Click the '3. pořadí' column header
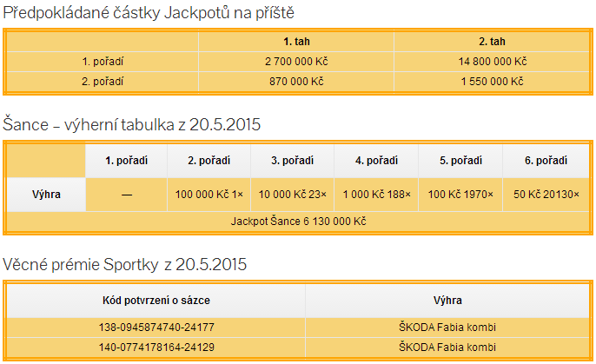 292,161
